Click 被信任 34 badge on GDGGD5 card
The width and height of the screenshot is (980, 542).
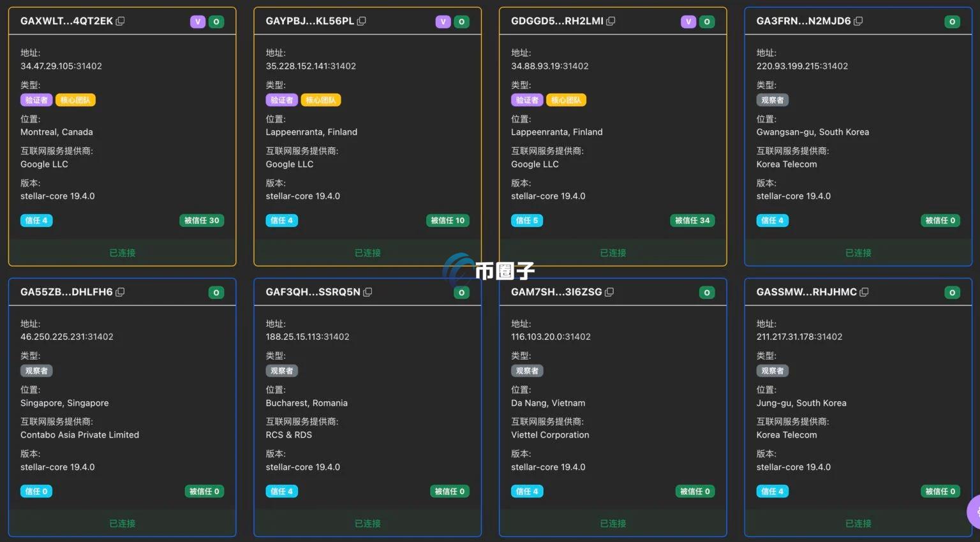click(x=692, y=221)
